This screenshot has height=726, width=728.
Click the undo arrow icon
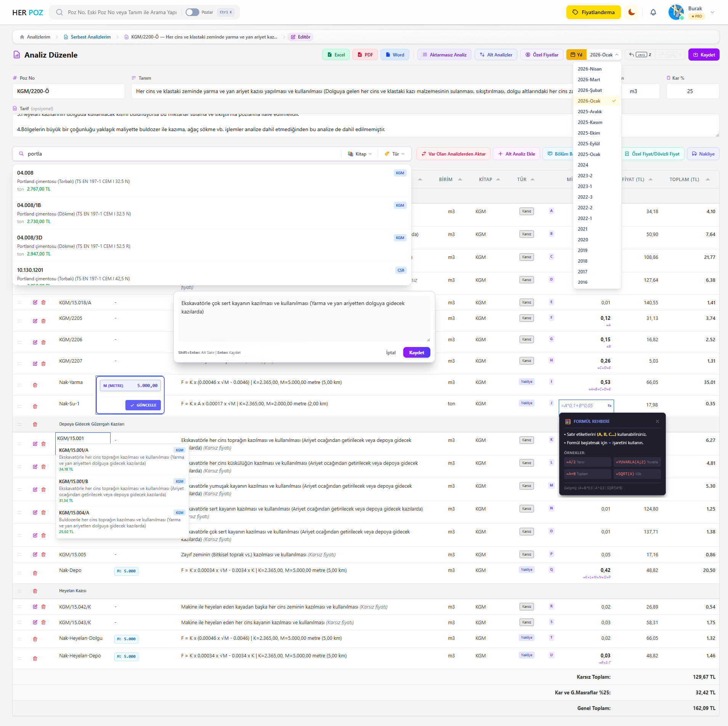632,55
